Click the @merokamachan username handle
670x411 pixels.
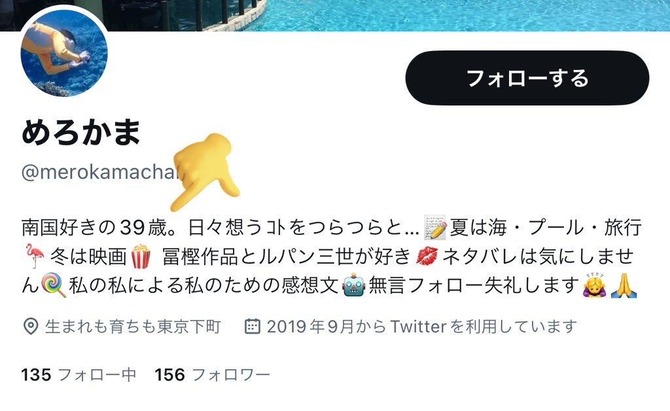(x=100, y=172)
